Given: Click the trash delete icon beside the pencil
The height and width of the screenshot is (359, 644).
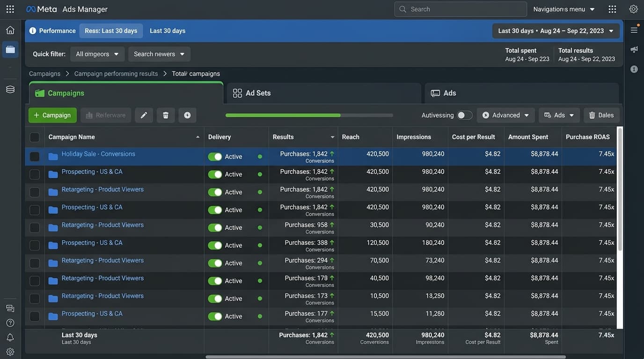Looking at the screenshot, I should (x=166, y=115).
